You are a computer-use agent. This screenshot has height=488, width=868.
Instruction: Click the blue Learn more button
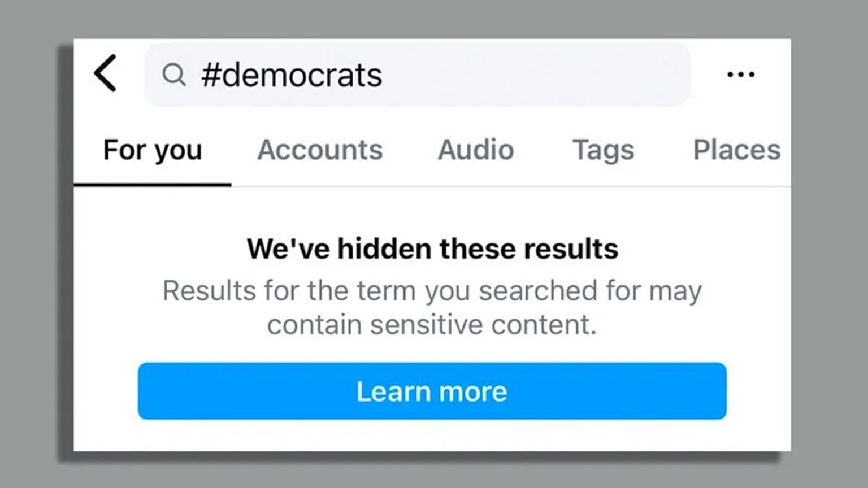pos(432,391)
